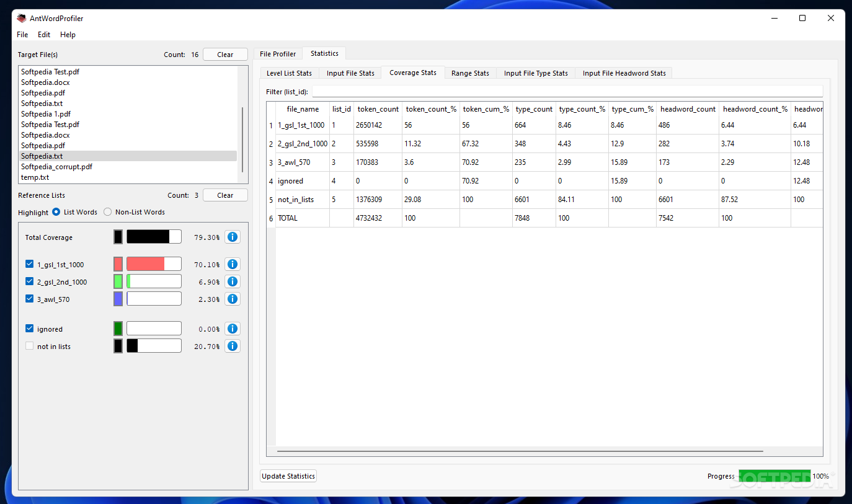
Task: Switch to the Statistics tab
Action: [324, 53]
